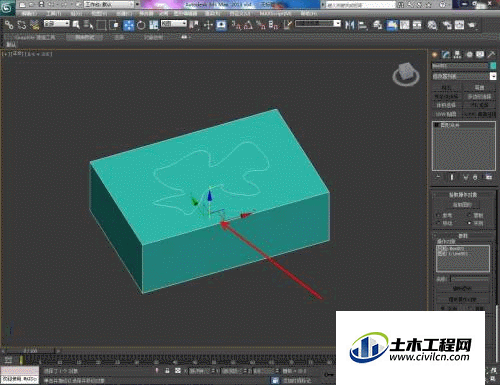Activate the Select and Rotate tool
Viewport: 500px width, 385px height.
coord(141,25)
